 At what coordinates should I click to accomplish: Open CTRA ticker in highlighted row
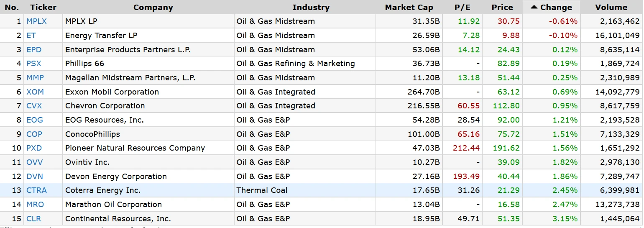36,190
